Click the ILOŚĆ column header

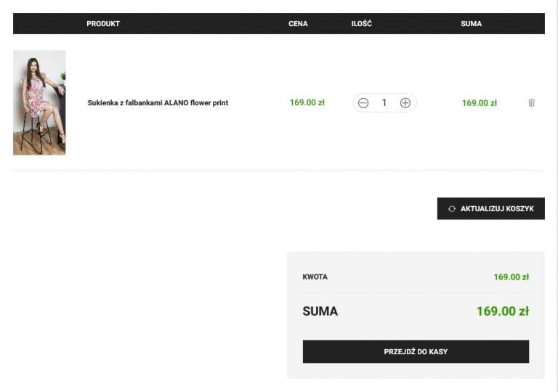pyautogui.click(x=361, y=24)
